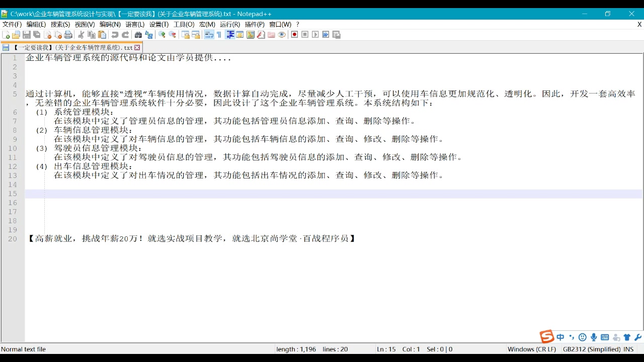
Task: Open the Function List icon
Action: point(261,35)
